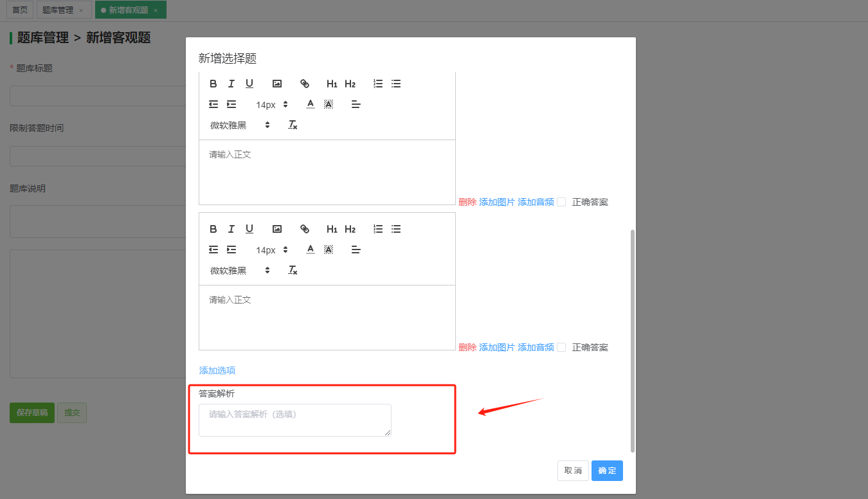Toggle bold in the upper option editor
The width and height of the screenshot is (868, 499).
point(213,84)
